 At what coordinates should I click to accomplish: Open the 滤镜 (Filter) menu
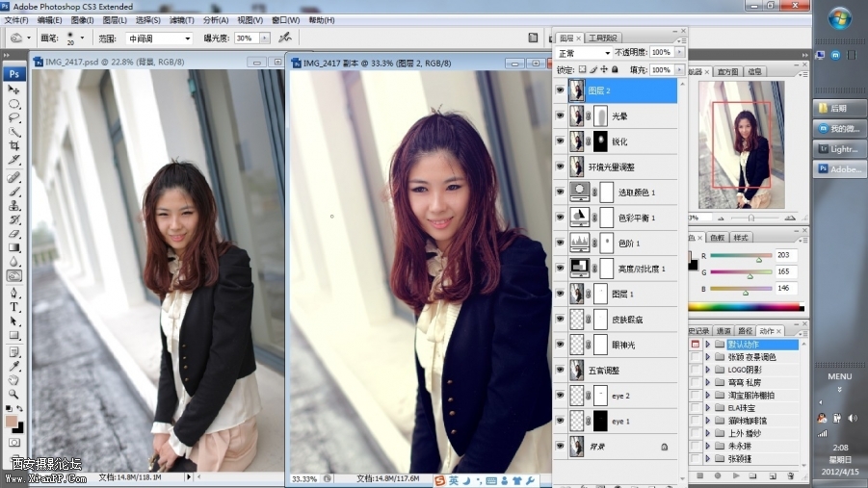click(x=181, y=19)
